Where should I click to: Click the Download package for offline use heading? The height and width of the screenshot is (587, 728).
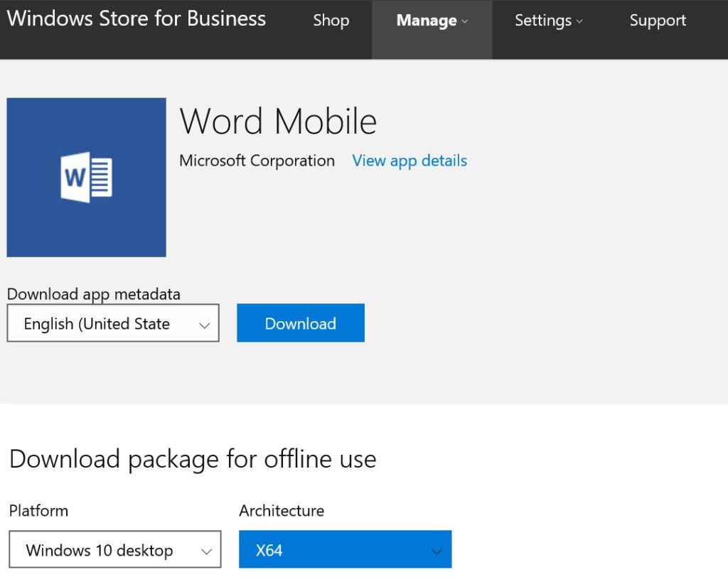[x=193, y=459]
